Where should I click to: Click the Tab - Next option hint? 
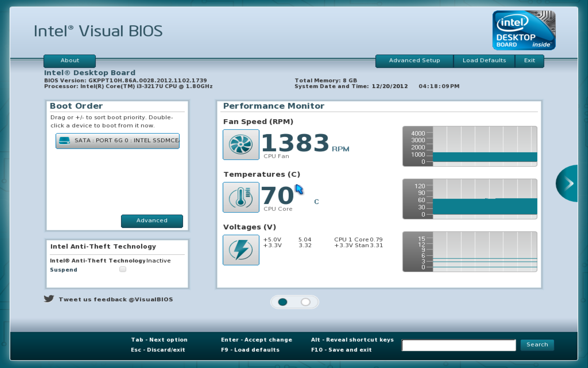click(159, 340)
